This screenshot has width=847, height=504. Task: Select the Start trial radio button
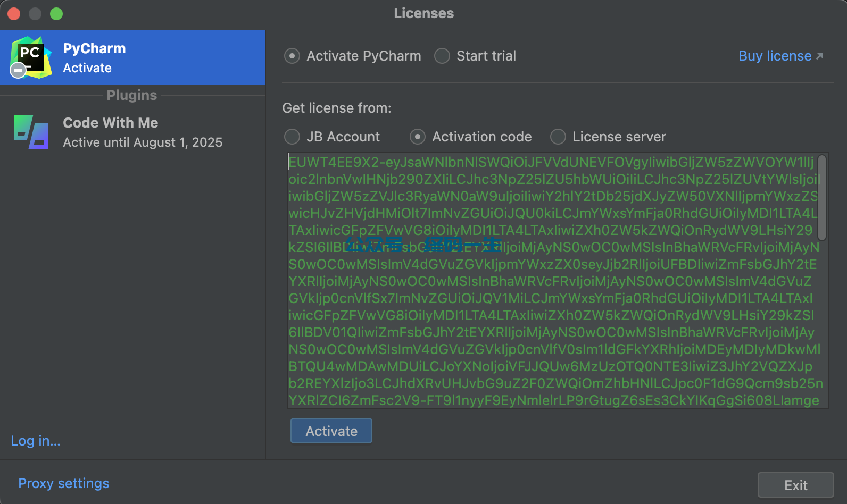pyautogui.click(x=442, y=56)
